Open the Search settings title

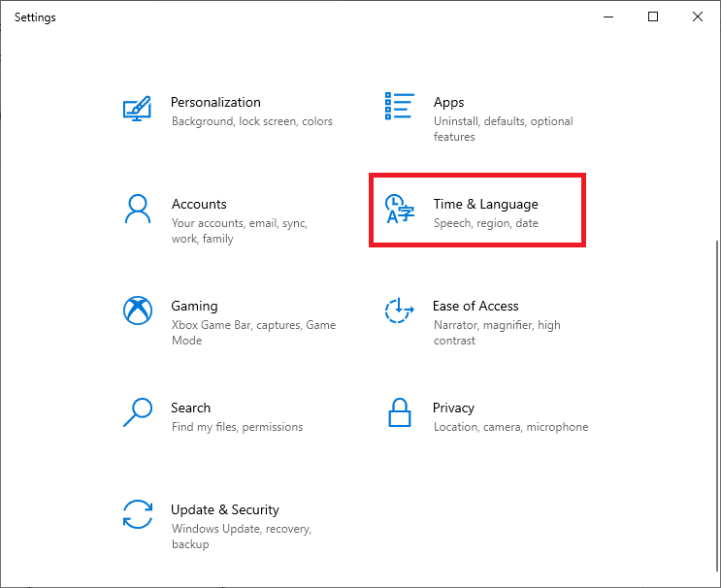pos(190,408)
